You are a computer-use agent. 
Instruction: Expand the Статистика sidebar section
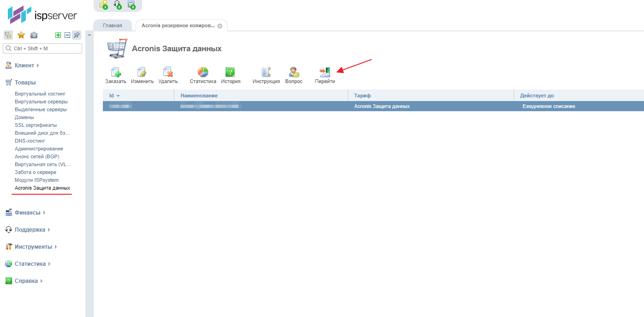pos(33,264)
